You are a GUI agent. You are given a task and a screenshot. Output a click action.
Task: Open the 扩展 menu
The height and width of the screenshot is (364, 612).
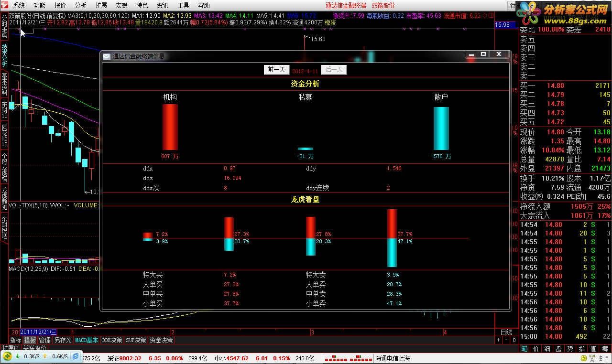coord(101,5)
